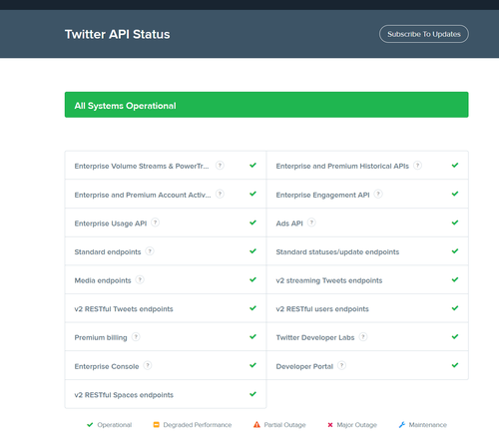Click the Degraded Performance legend icon
Screen dimensions: 499x448
156,425
